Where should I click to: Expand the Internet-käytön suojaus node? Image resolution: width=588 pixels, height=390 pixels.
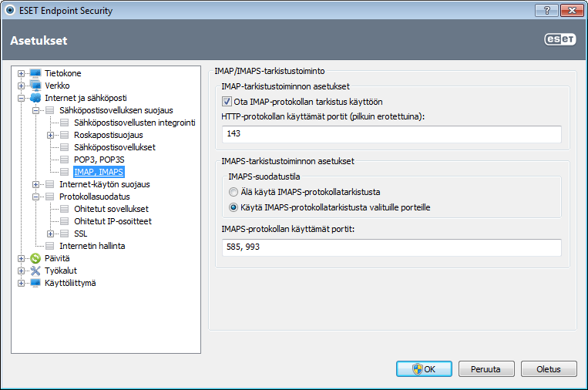tap(35, 184)
